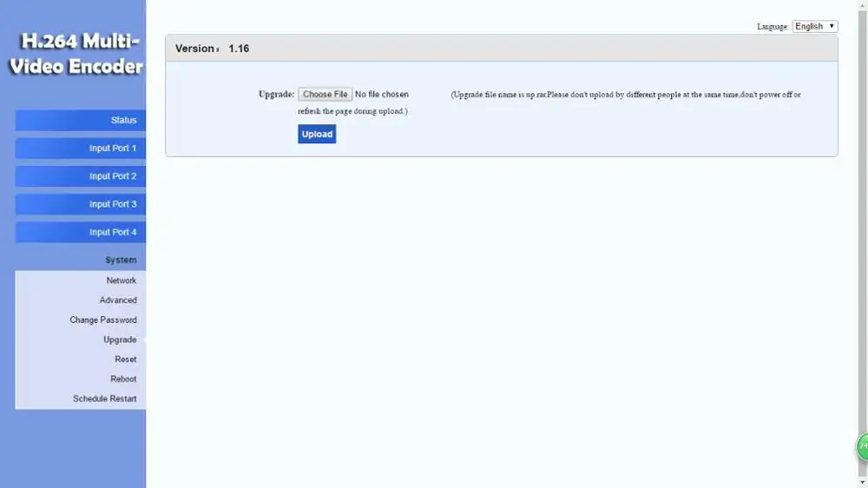
Task: Click the version number 1.16
Action: 239,49
